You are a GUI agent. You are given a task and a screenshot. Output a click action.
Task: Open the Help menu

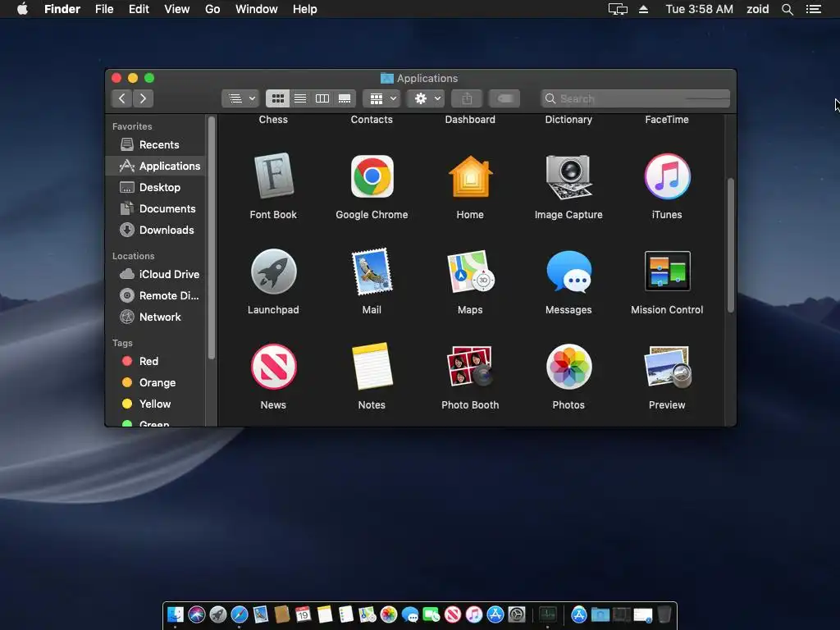(x=305, y=9)
